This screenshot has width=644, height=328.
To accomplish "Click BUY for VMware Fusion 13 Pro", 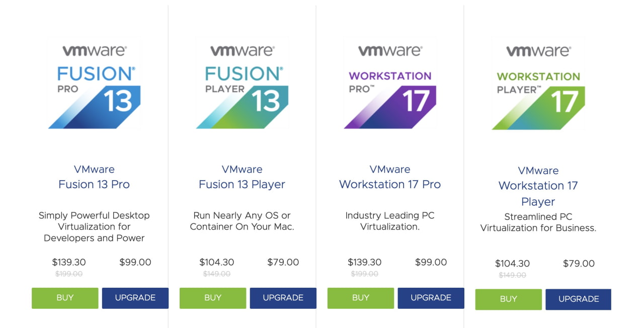I will point(64,298).
